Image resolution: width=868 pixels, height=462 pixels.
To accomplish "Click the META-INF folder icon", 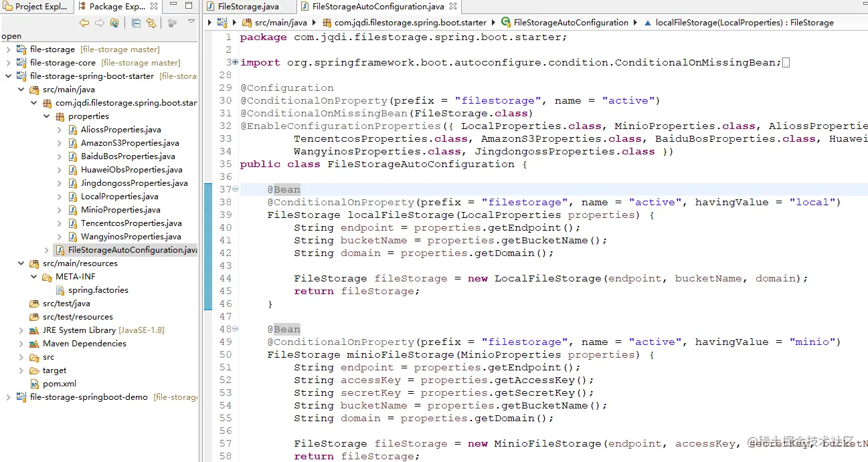I will point(47,277).
